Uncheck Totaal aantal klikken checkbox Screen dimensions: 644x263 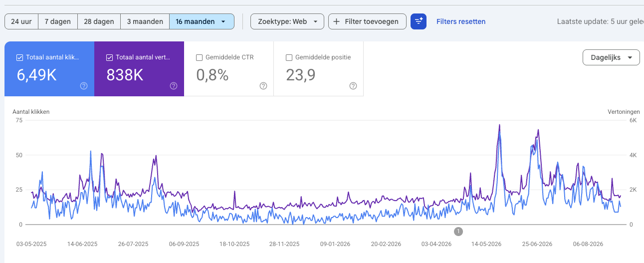tap(19, 57)
